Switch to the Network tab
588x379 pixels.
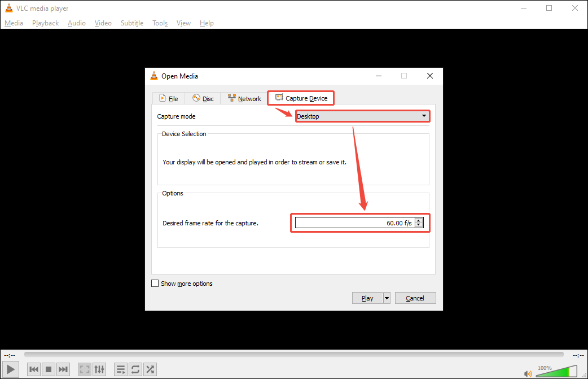243,98
